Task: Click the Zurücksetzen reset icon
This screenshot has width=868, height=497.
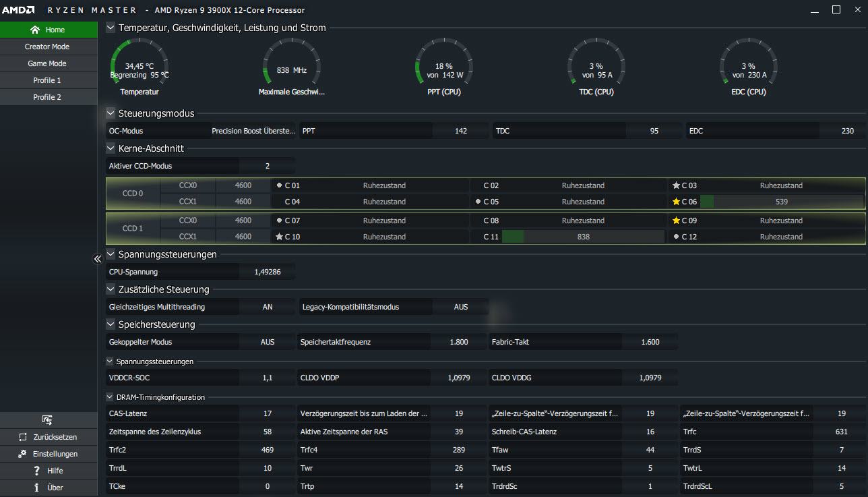Action: click(x=23, y=437)
